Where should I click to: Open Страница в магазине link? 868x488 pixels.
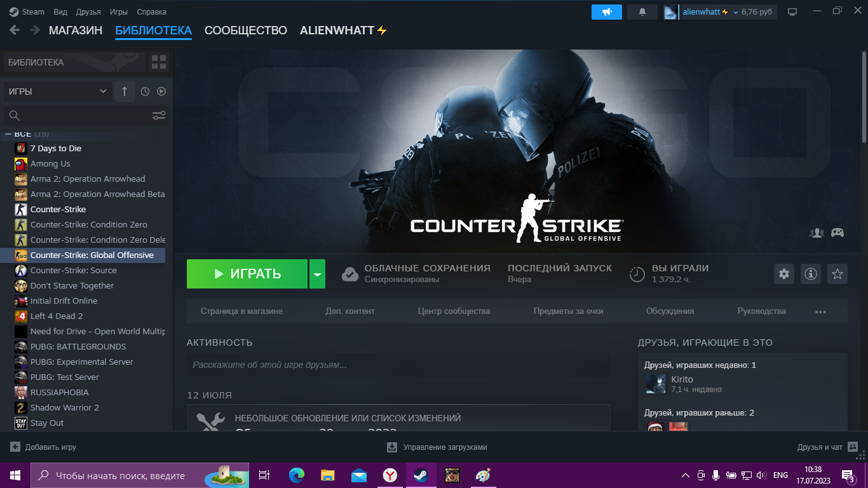coord(241,311)
